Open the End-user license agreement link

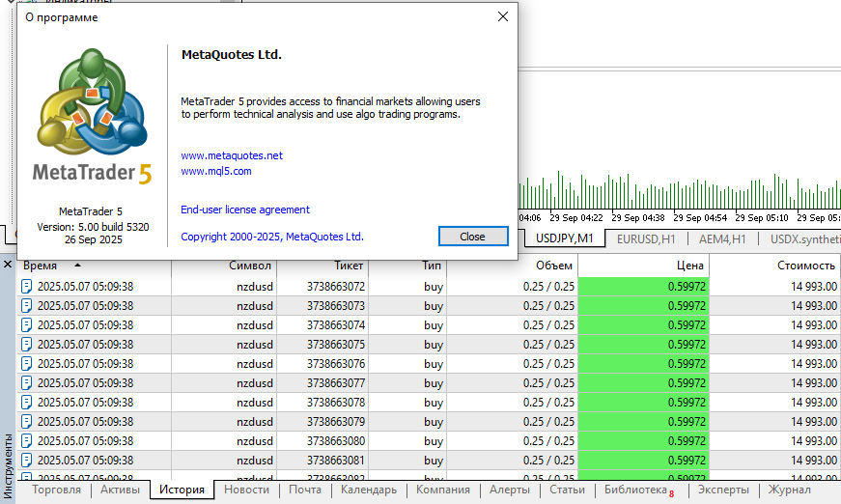pos(245,210)
